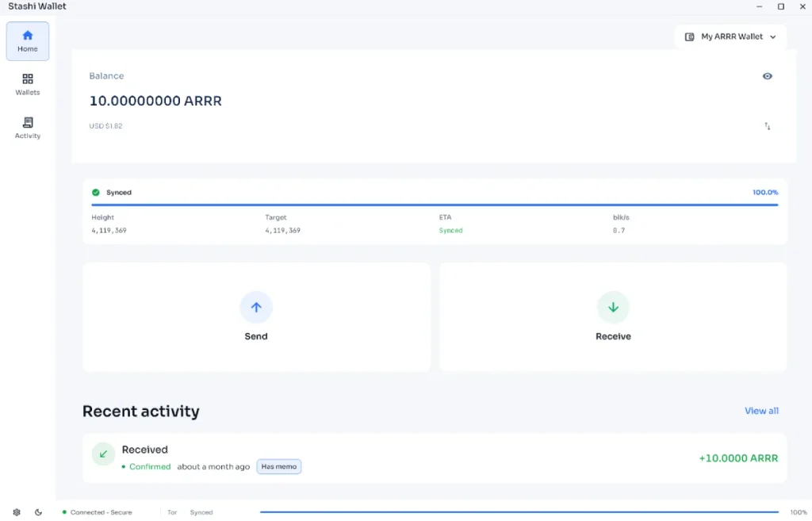The image size is (812, 521).
Task: Click 'about a month ago' timestamp
Action: (x=213, y=466)
